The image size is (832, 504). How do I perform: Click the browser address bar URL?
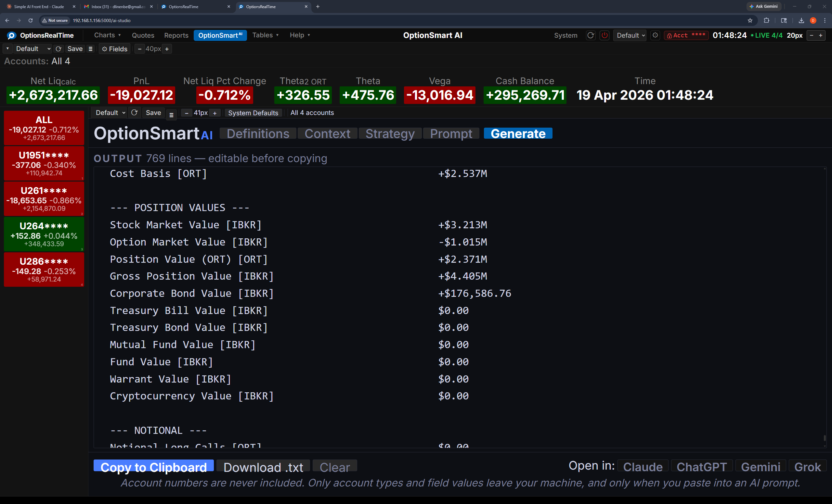[x=102, y=20]
